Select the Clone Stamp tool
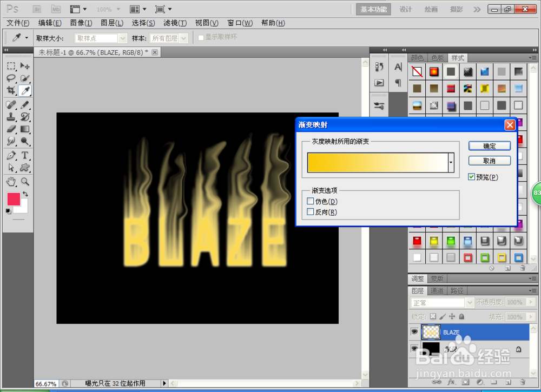Viewport: 541px width, 392px height. pos(11,117)
